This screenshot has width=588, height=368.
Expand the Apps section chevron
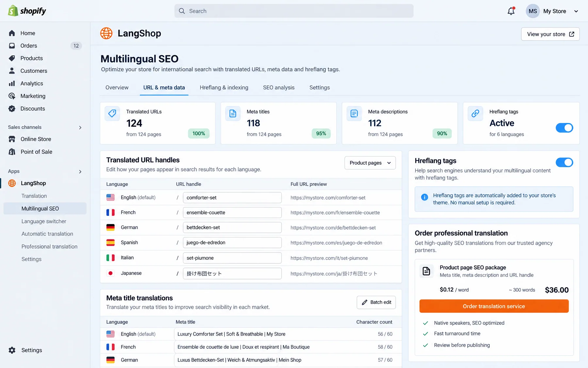(80, 172)
